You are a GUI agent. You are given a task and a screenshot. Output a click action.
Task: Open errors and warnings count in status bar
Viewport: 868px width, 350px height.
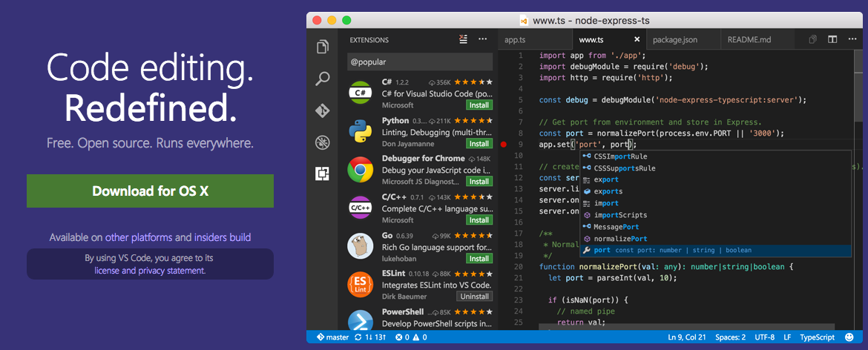tap(411, 337)
